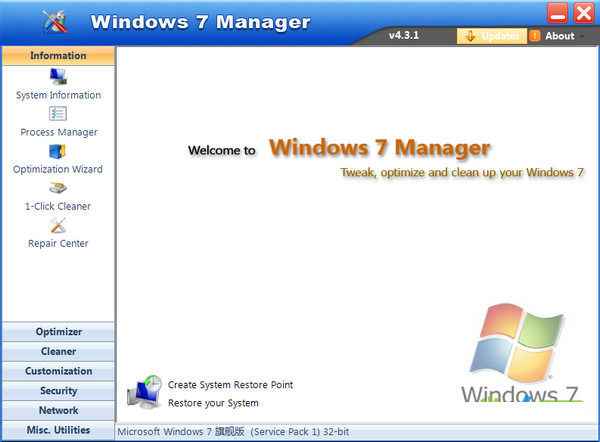Select the Information sidebar tab

(58, 55)
